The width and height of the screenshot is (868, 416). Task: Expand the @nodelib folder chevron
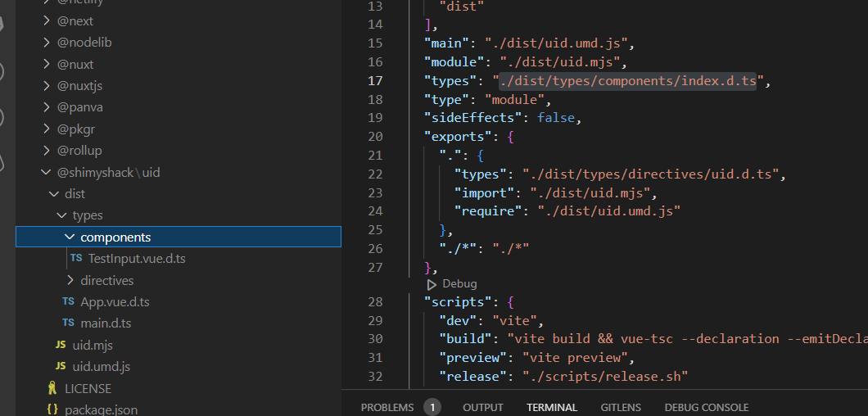point(47,43)
